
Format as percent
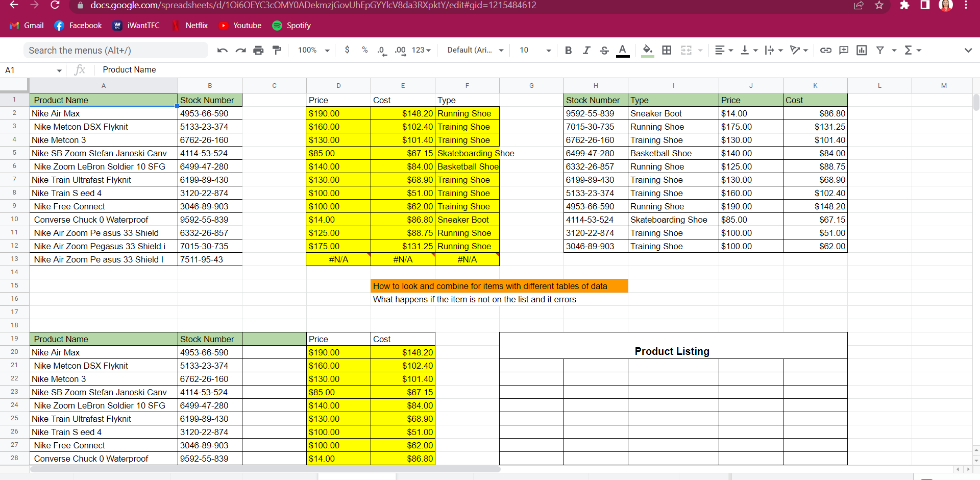(364, 50)
